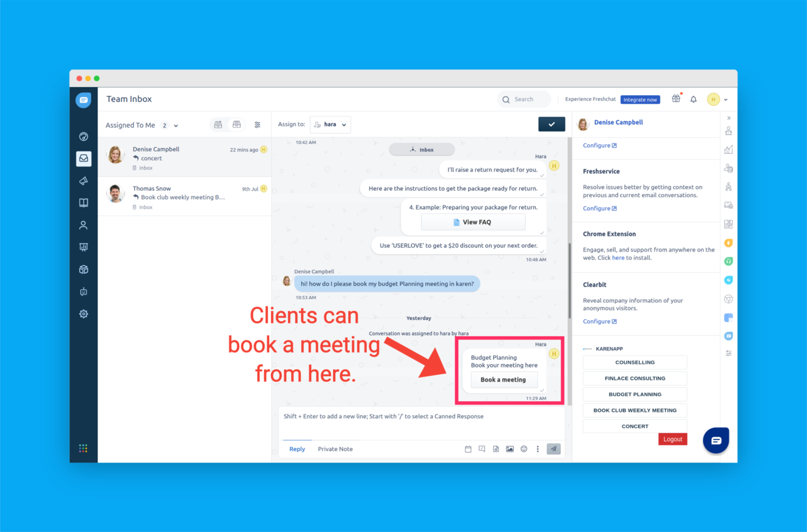Click the Search field in header
The height and width of the screenshot is (532, 807).
click(x=525, y=100)
